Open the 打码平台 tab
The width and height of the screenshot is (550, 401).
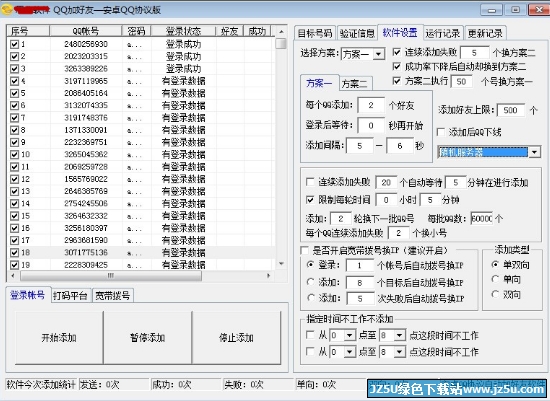[x=70, y=296]
